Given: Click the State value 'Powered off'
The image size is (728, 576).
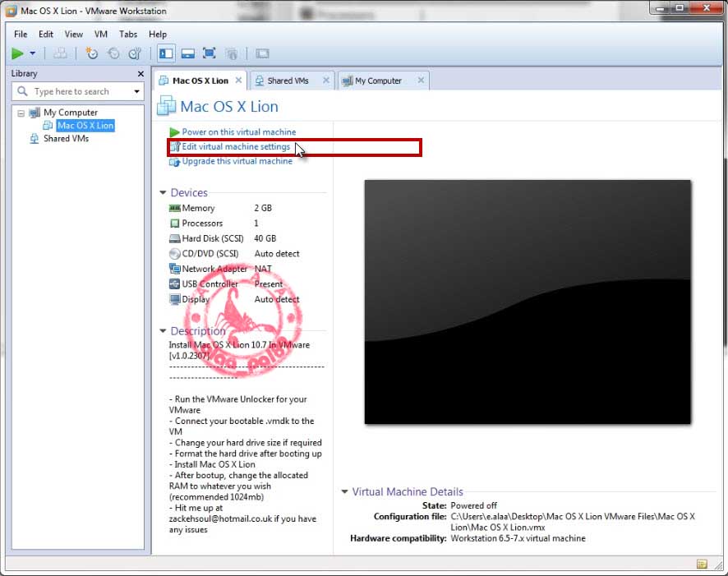Looking at the screenshot, I should click(473, 505).
